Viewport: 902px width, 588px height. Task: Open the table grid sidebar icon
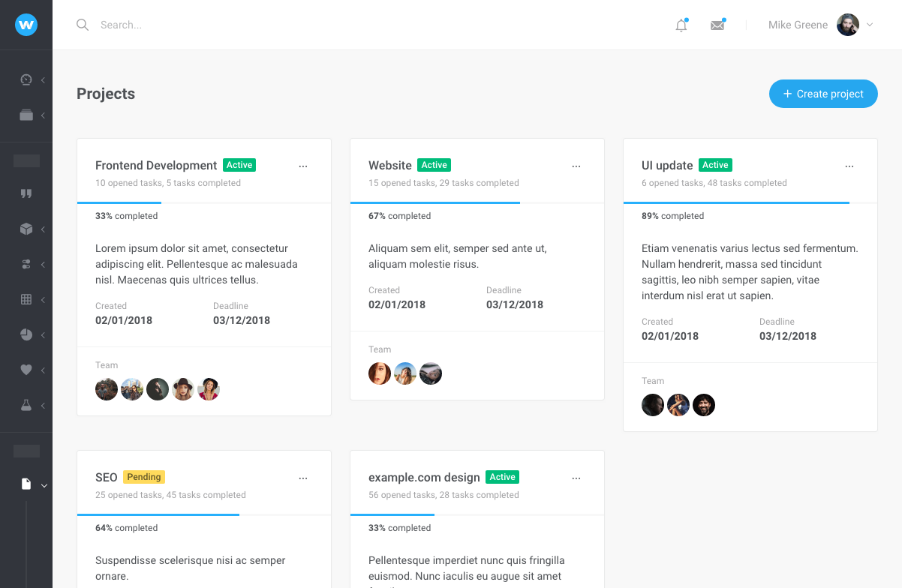(x=26, y=299)
